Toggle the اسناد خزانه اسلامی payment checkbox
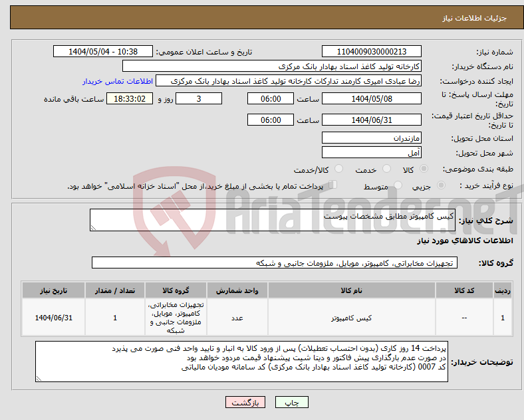The image size is (524, 420). (x=333, y=185)
